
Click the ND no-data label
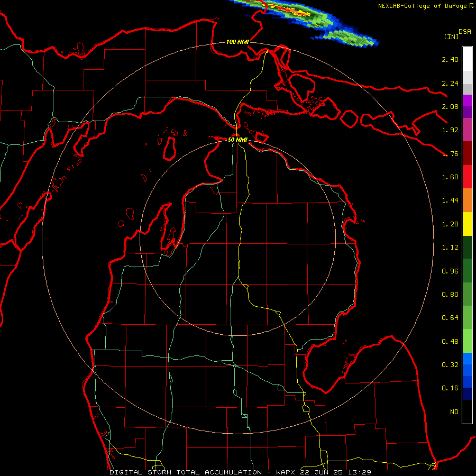click(454, 412)
